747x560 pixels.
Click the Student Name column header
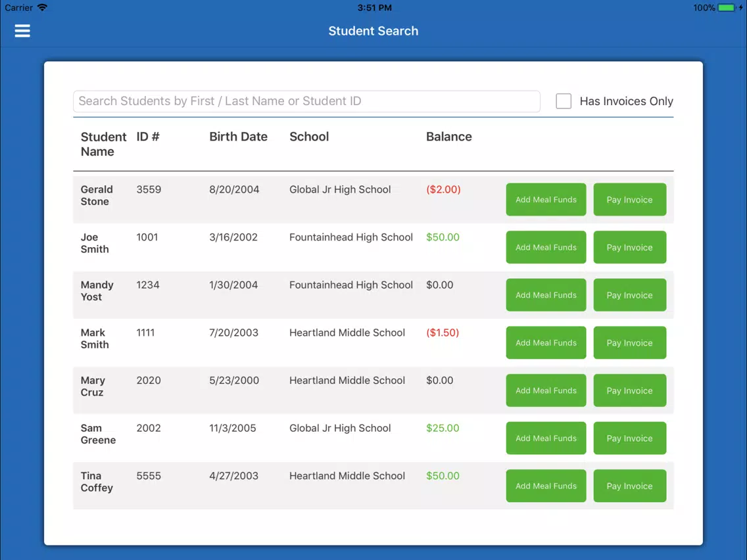[x=103, y=144]
